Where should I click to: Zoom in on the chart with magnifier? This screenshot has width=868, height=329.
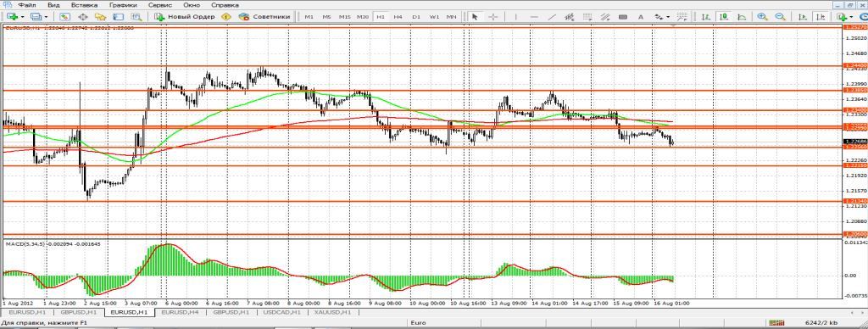point(762,17)
